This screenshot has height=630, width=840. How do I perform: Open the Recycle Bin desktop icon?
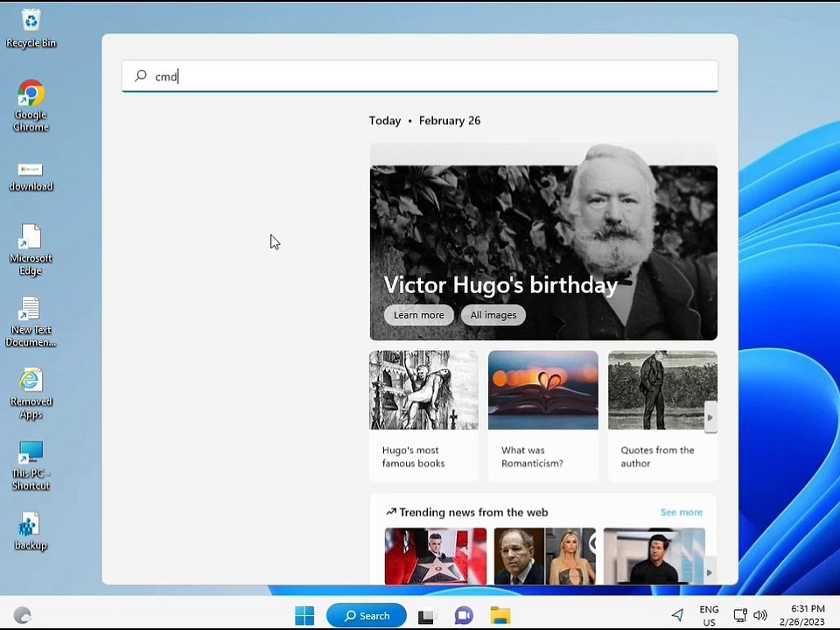31,28
